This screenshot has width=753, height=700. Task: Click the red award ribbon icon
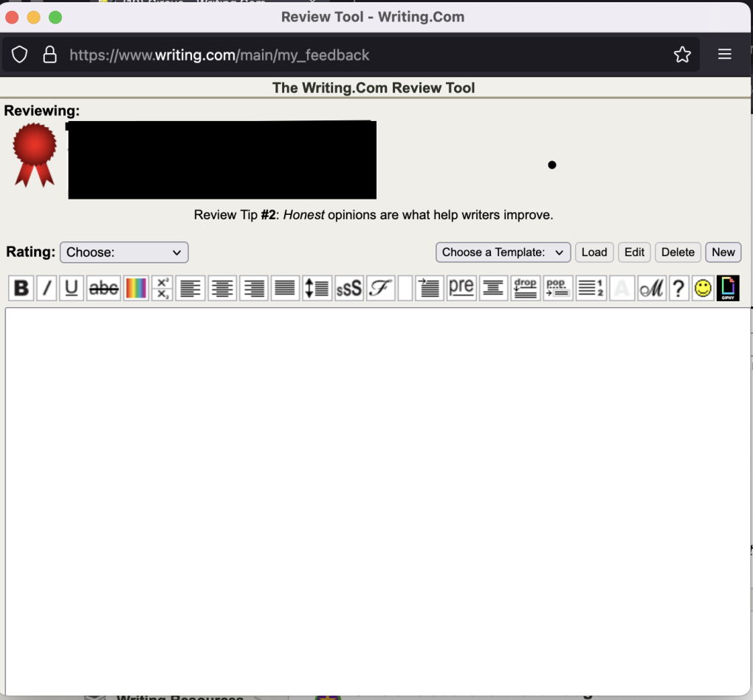35,155
